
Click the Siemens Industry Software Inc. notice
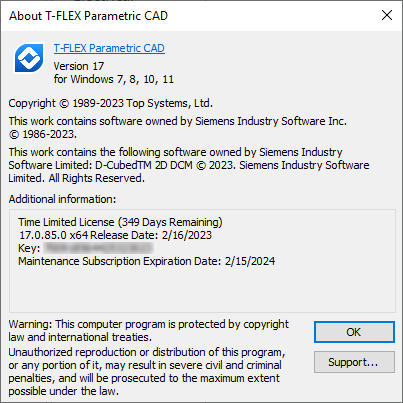(177, 121)
